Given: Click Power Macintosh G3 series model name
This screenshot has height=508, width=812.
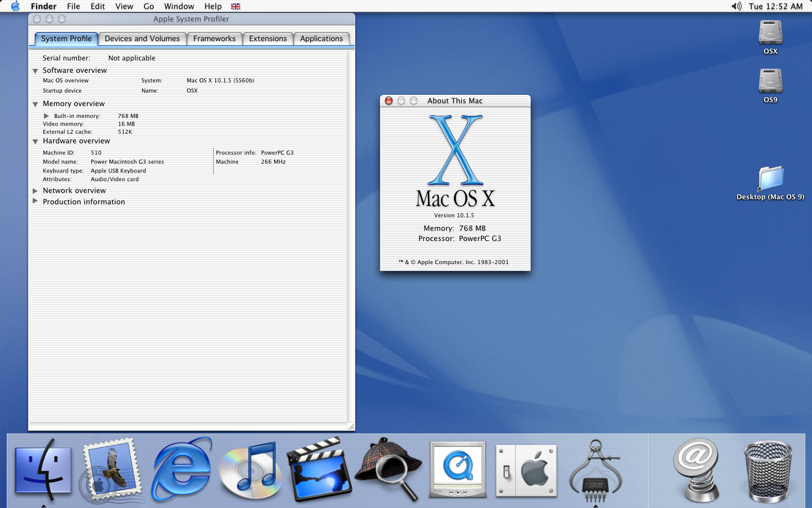Looking at the screenshot, I should point(127,162).
